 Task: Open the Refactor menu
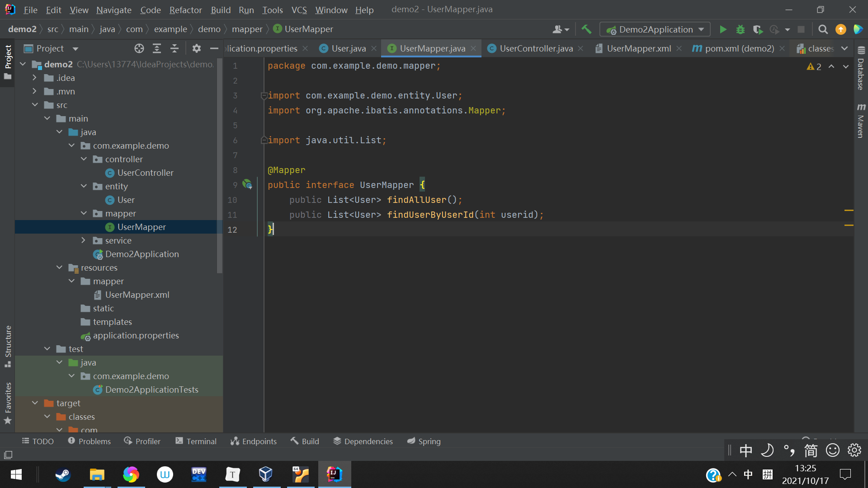185,9
